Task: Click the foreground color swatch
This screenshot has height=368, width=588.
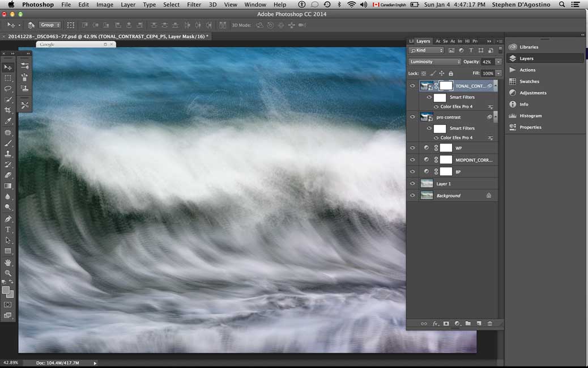Action: [6, 290]
